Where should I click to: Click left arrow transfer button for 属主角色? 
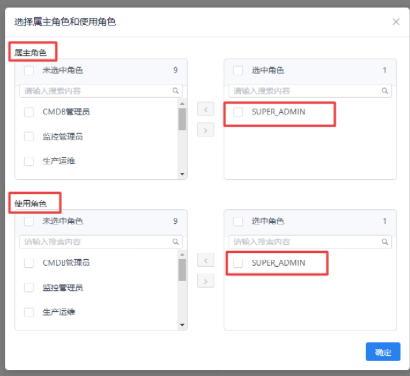[206, 109]
